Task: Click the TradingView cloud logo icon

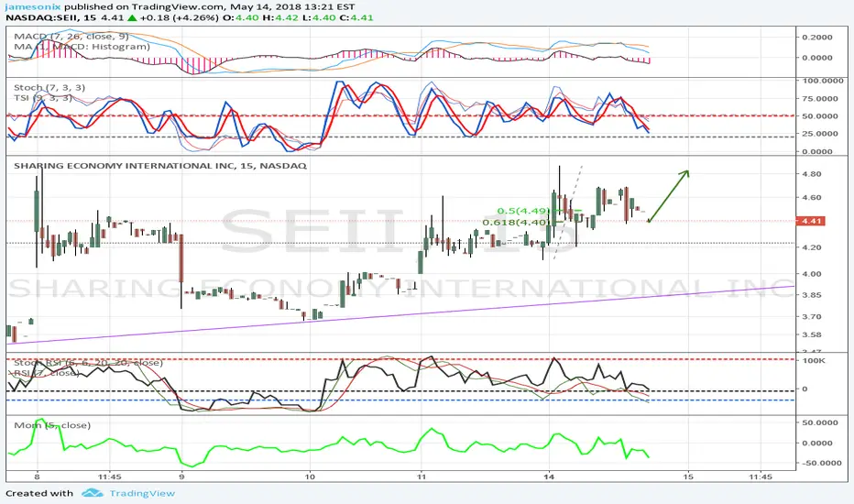Action: coord(92,493)
